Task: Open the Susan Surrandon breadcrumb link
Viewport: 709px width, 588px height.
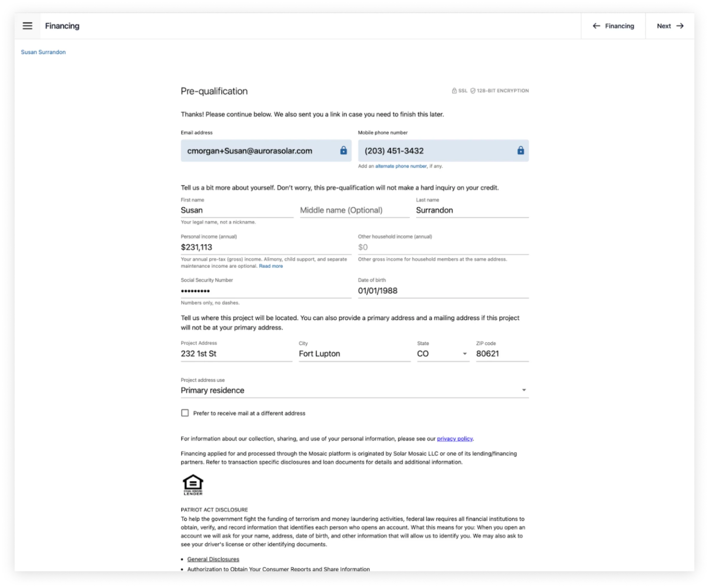Action: 43,52
